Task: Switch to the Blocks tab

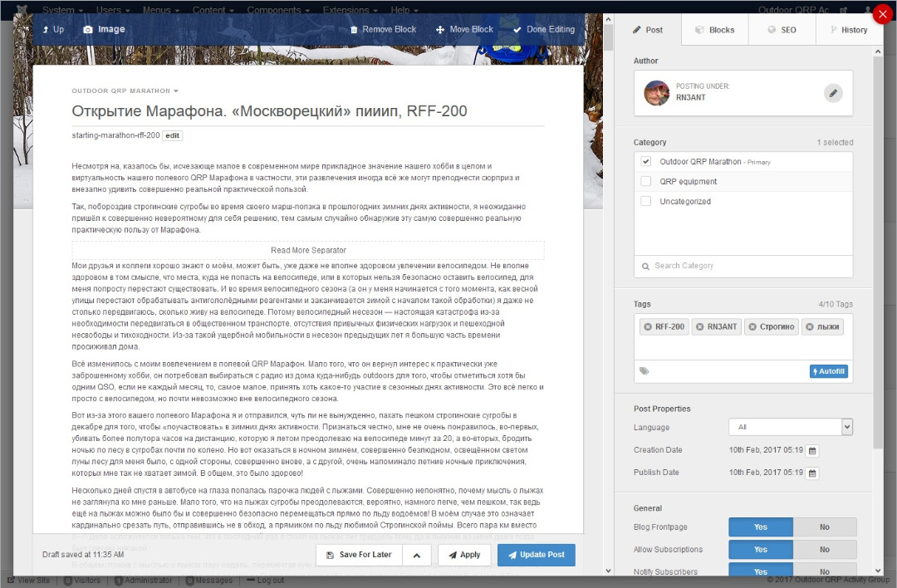Action: 715,30
